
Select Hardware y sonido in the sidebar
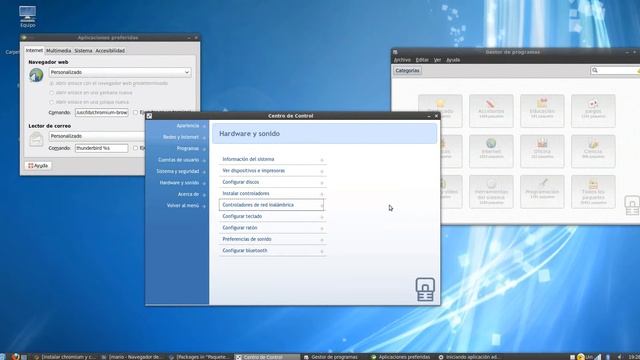pyautogui.click(x=183, y=183)
